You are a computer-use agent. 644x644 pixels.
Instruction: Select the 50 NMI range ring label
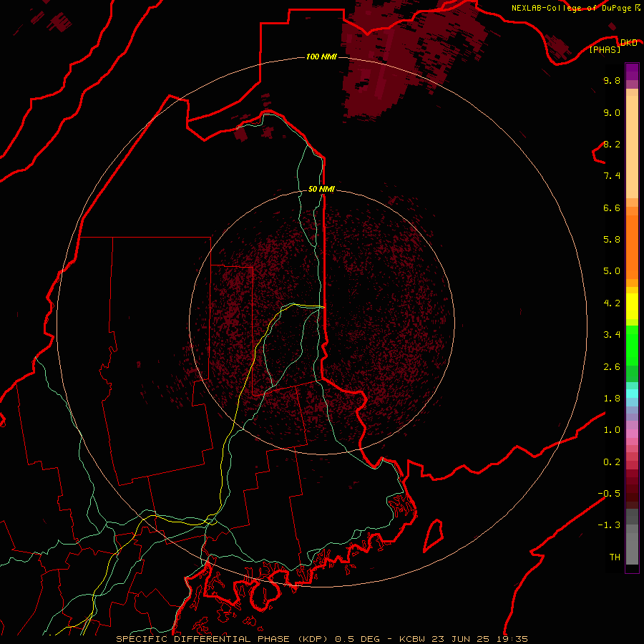pyautogui.click(x=321, y=189)
